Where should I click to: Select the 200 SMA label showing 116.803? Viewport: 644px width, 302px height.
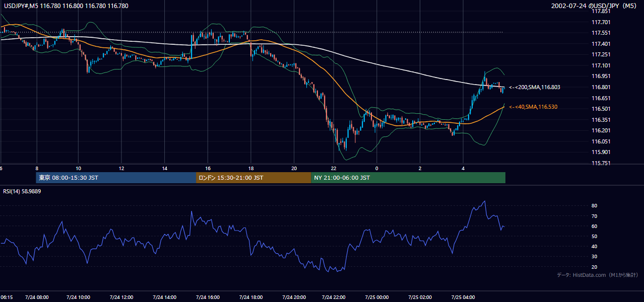tap(534, 87)
